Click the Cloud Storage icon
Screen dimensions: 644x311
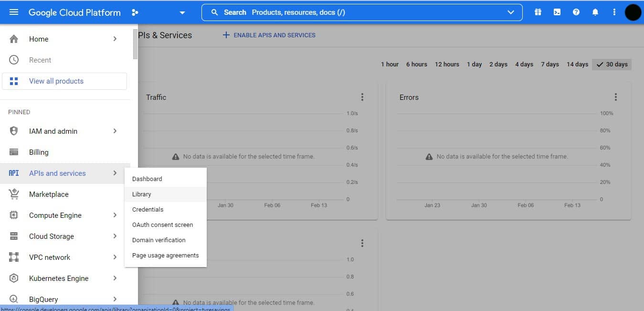[14, 236]
